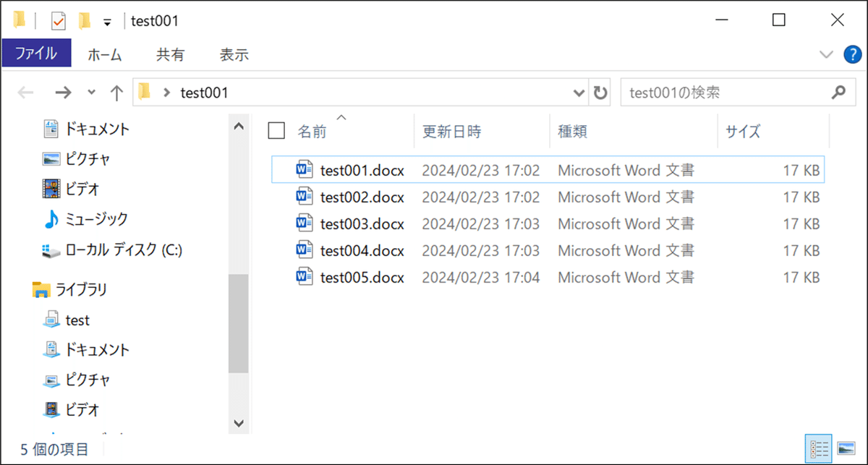Click the address bar path chevron before test001
This screenshot has width=868, height=465.
coord(167,93)
